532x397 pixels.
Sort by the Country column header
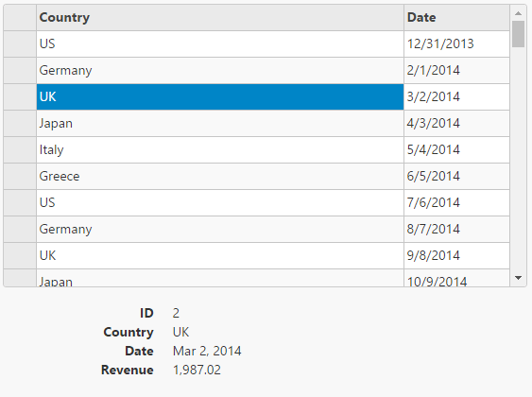[x=220, y=18]
